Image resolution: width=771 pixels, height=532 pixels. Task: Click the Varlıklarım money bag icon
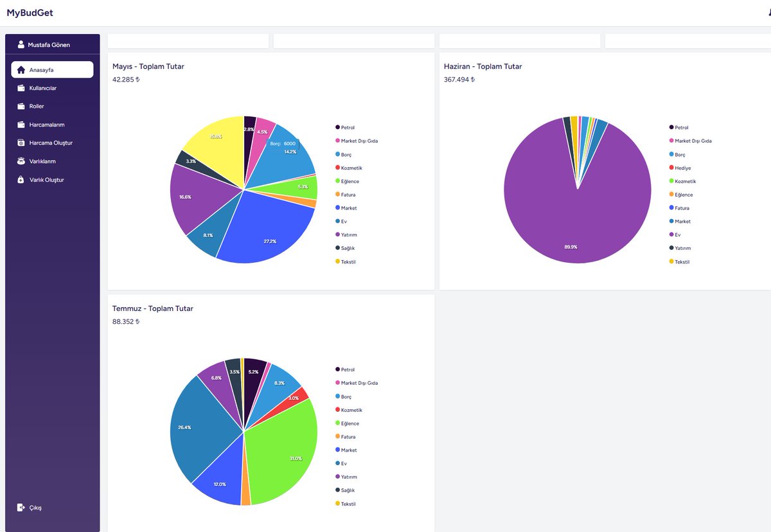(21, 161)
